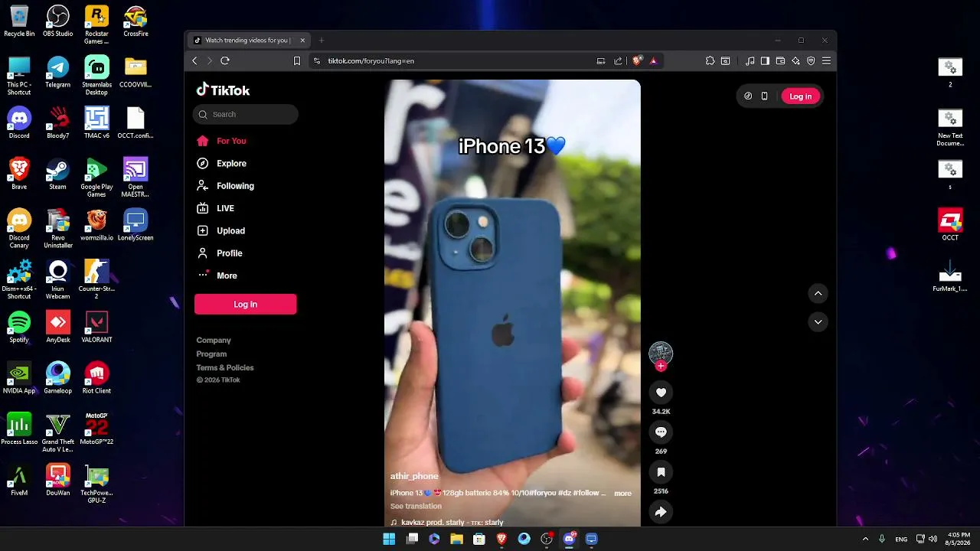Open the comments on the video
980x551 pixels.
[661, 432]
